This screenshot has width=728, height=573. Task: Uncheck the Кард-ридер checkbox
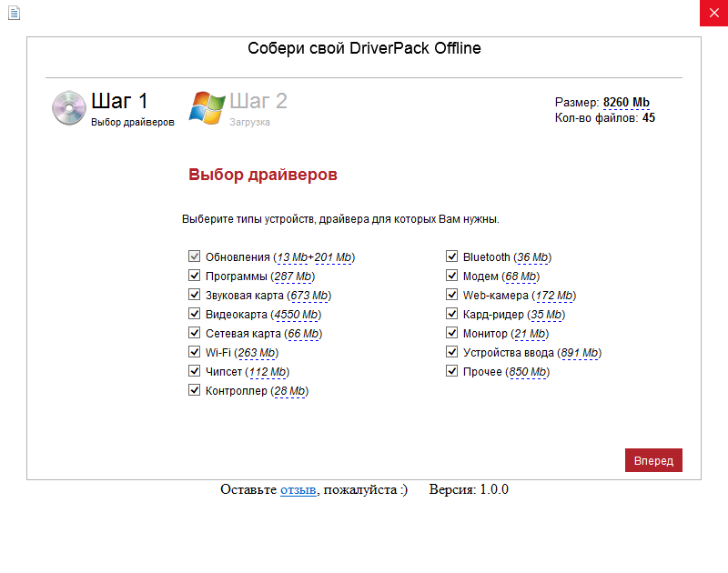coord(451,313)
